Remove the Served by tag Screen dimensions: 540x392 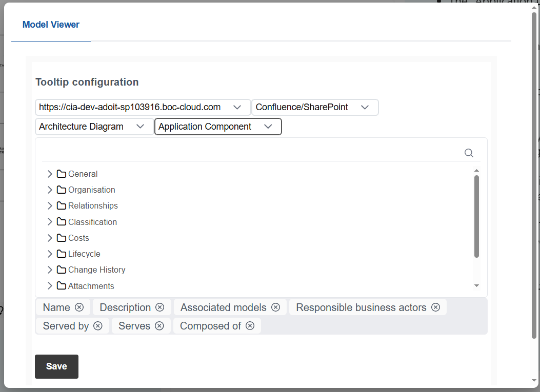pos(98,326)
